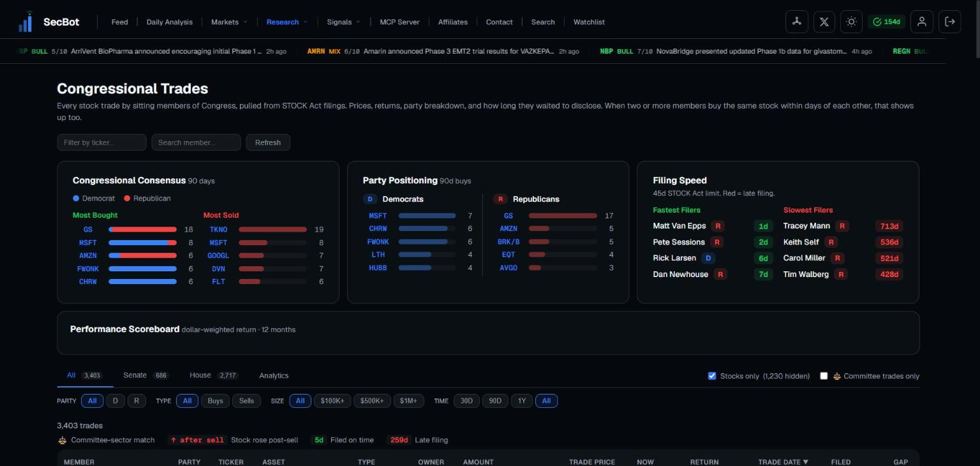Viewport: 980px width, 466px height.
Task: Expand the Markets dropdown menu
Action: tap(229, 22)
